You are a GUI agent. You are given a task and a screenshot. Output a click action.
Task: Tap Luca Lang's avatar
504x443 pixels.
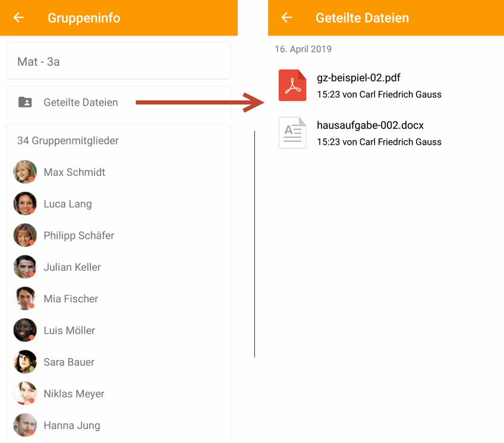pos(25,204)
